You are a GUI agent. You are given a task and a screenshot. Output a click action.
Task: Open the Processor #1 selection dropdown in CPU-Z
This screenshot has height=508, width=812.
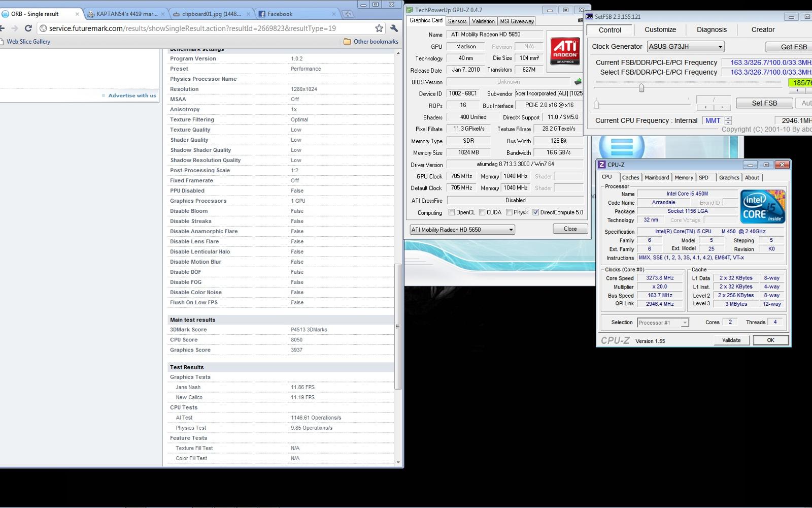pyautogui.click(x=663, y=323)
